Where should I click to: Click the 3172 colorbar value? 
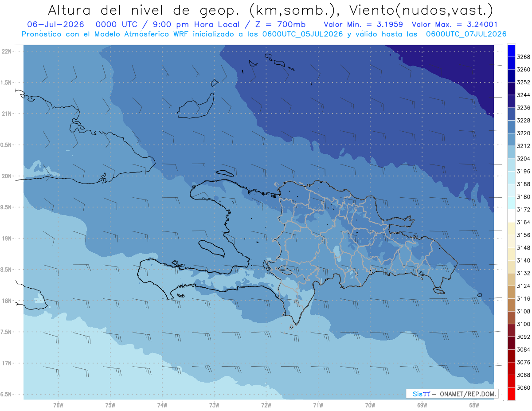point(524,210)
